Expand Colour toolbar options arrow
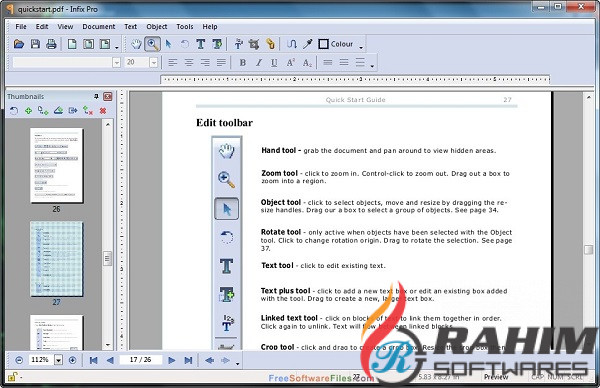Image resolution: width=600 pixels, height=388 pixels. pos(361,47)
